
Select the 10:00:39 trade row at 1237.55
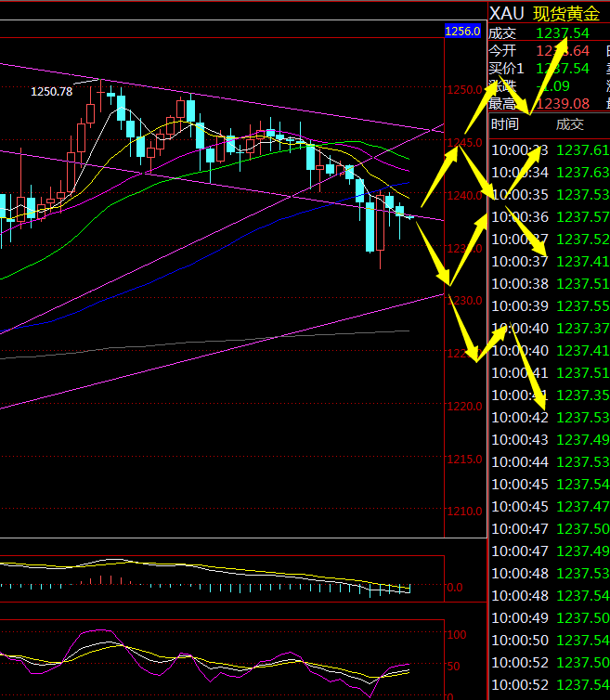pyautogui.click(x=550, y=306)
